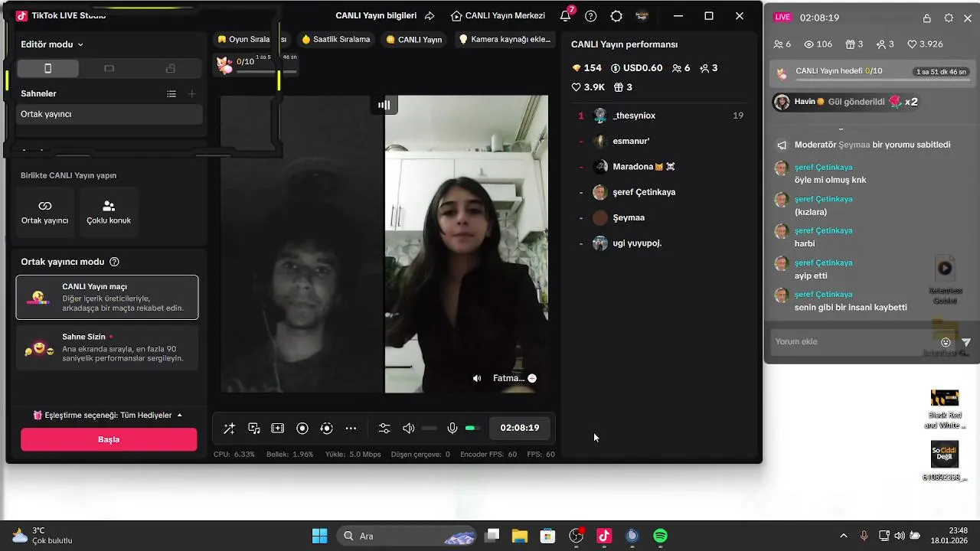The height and width of the screenshot is (551, 980).
Task: Click the 3.9K likes stat in performance panel
Action: pyautogui.click(x=588, y=87)
